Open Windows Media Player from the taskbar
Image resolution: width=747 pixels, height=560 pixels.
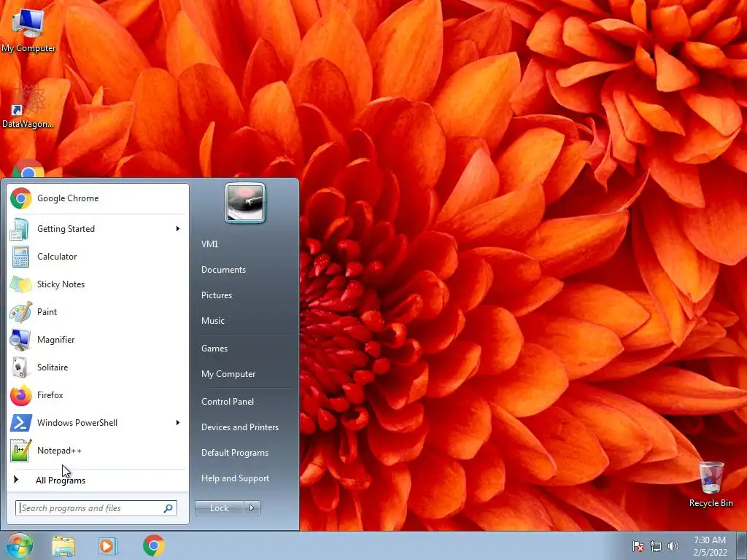point(108,546)
